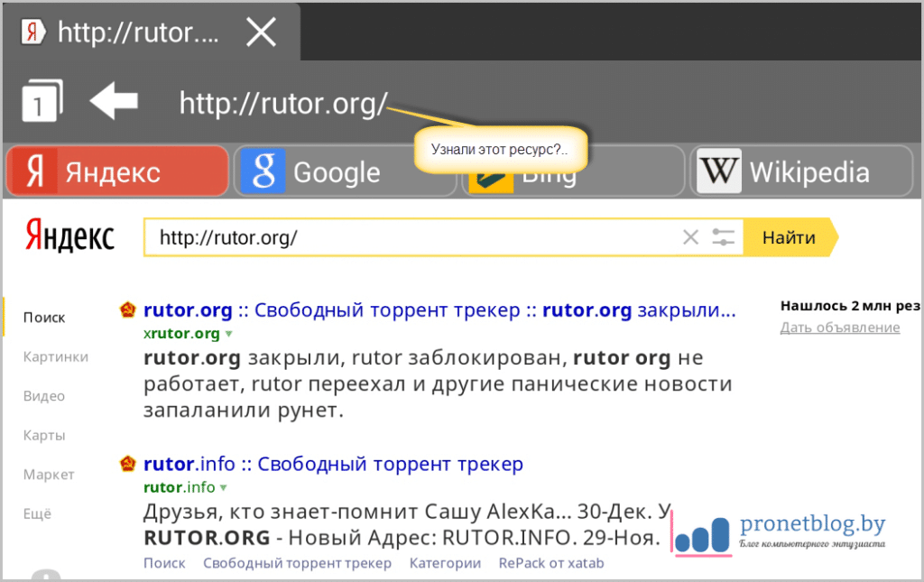Click the Найти search button
Screen dimensions: 924x582
click(790, 237)
